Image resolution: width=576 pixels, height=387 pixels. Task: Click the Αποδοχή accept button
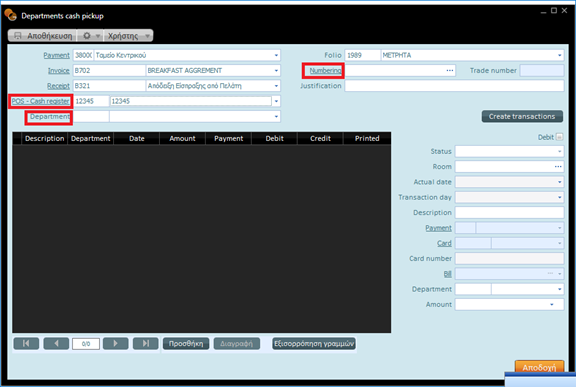539,367
